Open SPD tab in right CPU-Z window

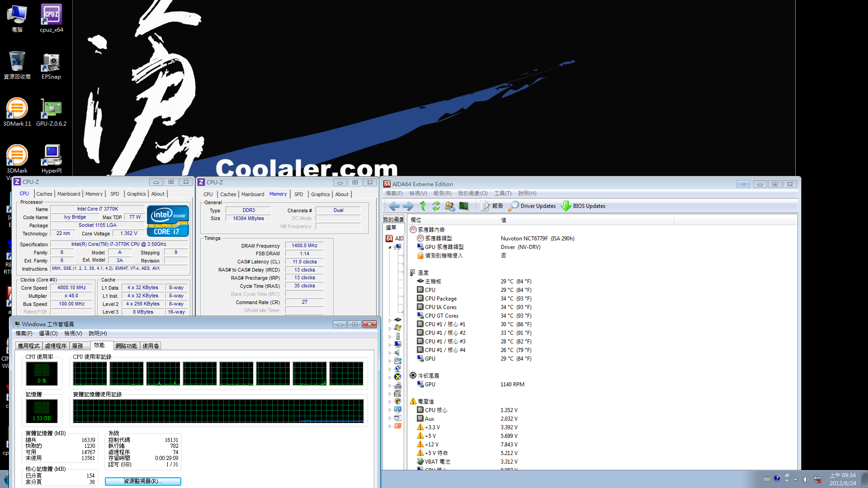299,194
